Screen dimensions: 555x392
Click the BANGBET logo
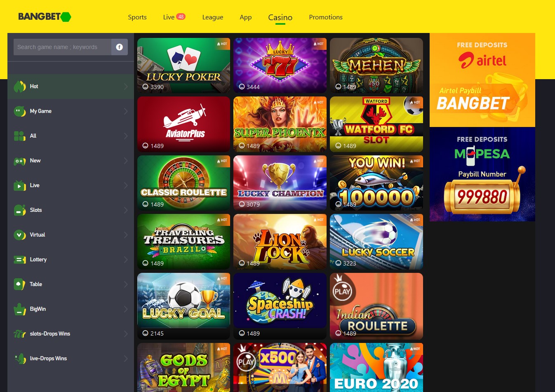pos(45,16)
